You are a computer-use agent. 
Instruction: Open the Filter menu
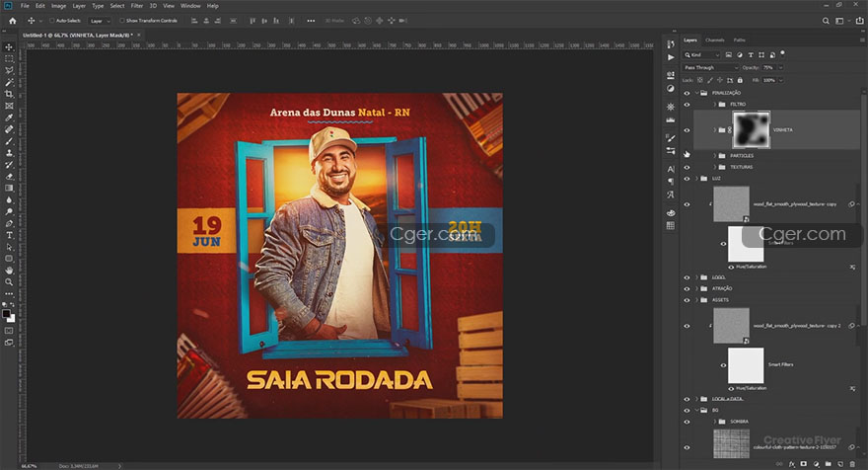click(137, 6)
